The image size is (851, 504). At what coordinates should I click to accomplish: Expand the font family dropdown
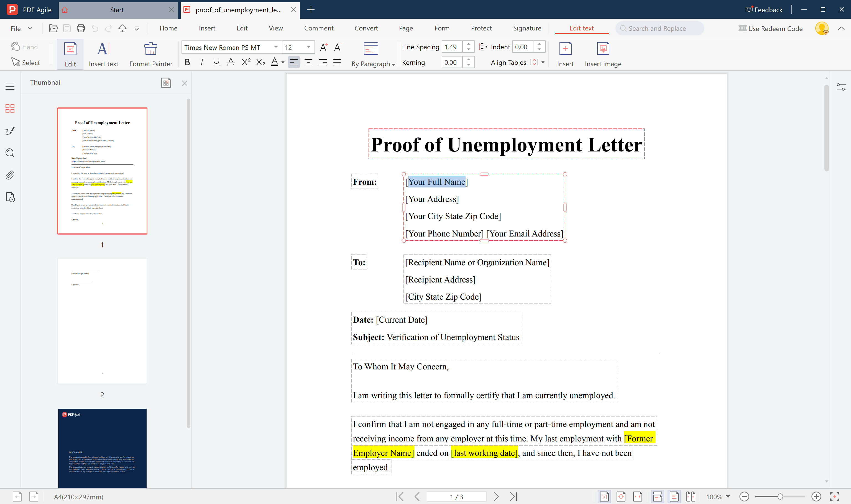point(276,47)
